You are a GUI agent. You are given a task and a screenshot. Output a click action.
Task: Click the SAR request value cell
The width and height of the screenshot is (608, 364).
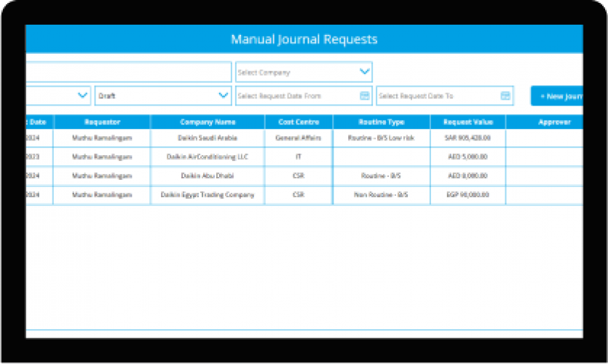(468, 138)
